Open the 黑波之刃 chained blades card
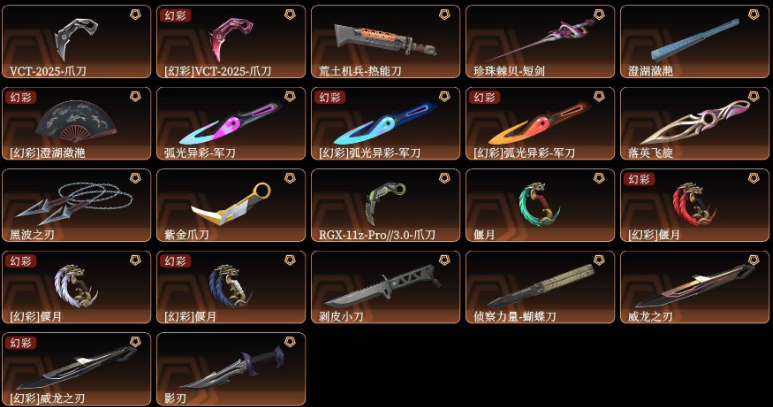773x407 pixels. (x=76, y=205)
